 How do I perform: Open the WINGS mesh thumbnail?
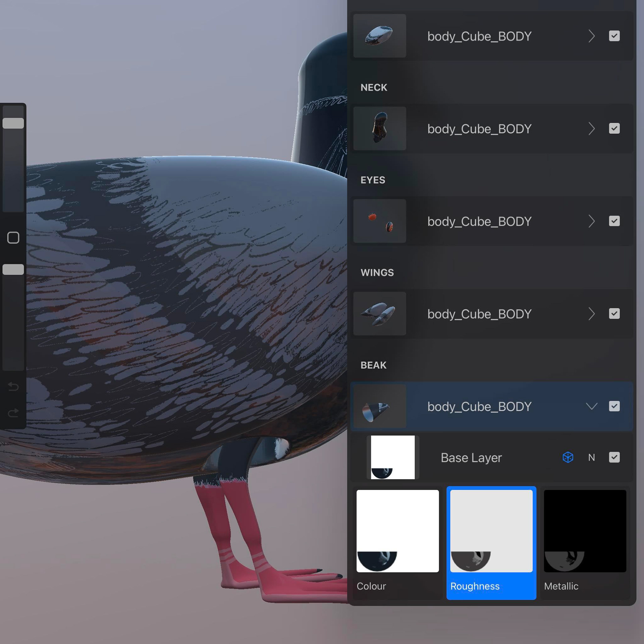(x=380, y=313)
